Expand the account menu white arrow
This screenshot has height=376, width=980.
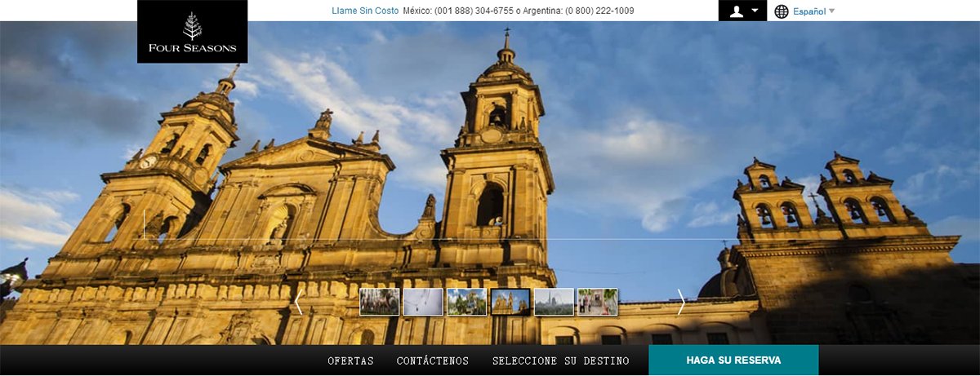click(x=755, y=11)
